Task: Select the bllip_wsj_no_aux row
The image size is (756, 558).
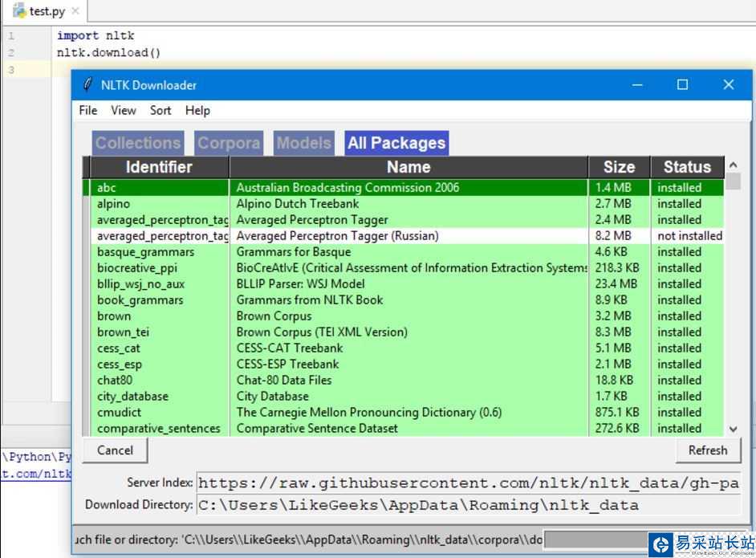Action: [403, 284]
